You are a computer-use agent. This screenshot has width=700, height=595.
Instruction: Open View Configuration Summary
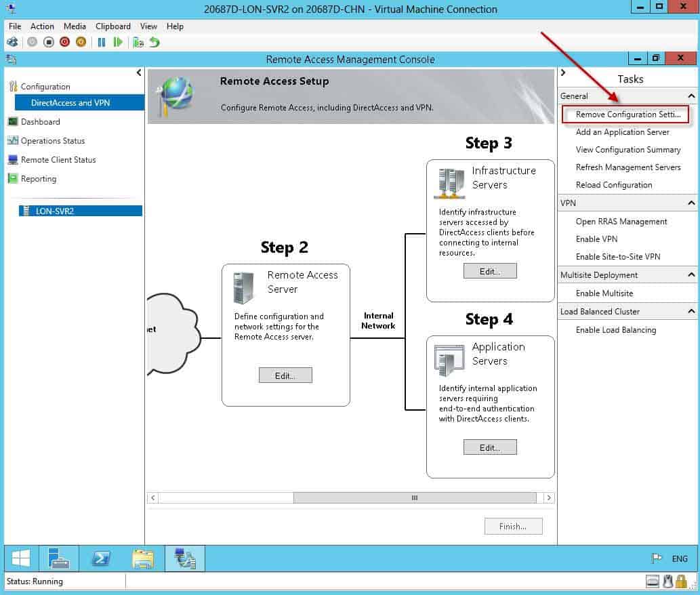(628, 150)
